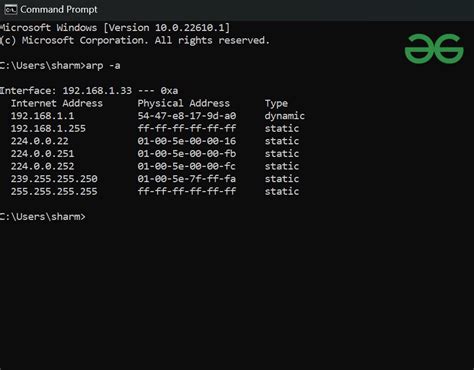
Task: Click the green GeeksforGeeks logo
Action: (434, 48)
